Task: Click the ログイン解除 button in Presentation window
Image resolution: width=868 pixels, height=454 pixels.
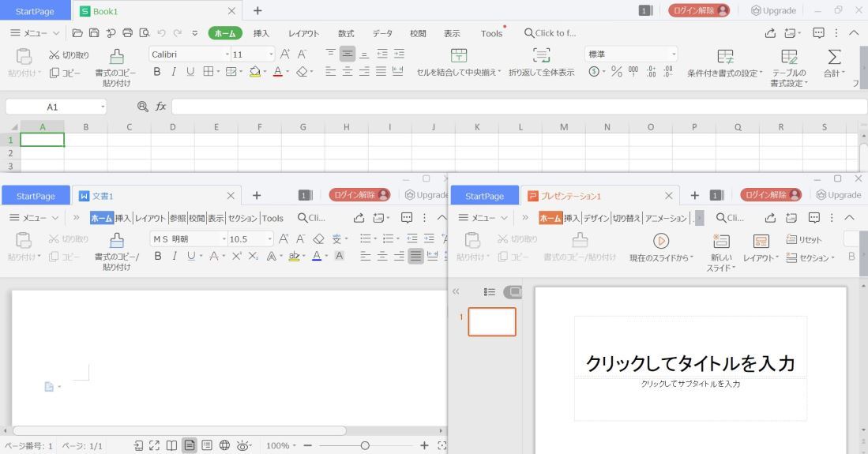Action: point(768,196)
